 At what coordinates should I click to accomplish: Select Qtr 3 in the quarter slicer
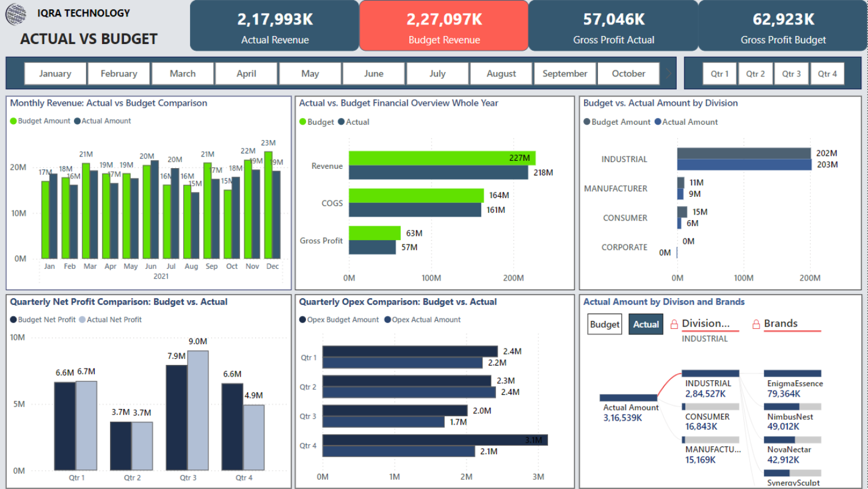[791, 73]
